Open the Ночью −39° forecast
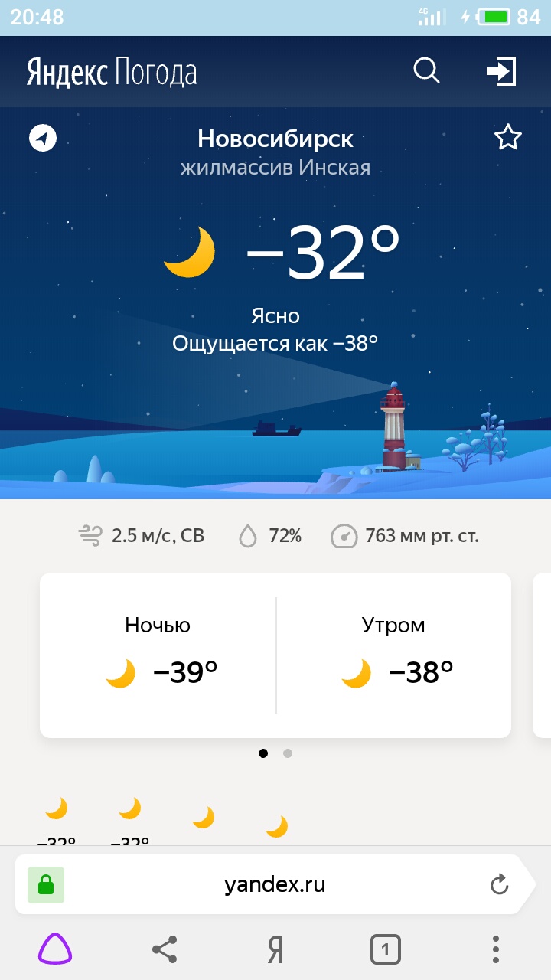Viewport: 551px width, 980px height. (158, 655)
